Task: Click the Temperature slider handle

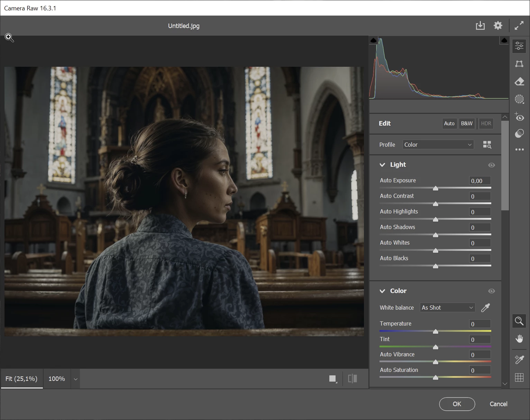Action: (x=436, y=331)
